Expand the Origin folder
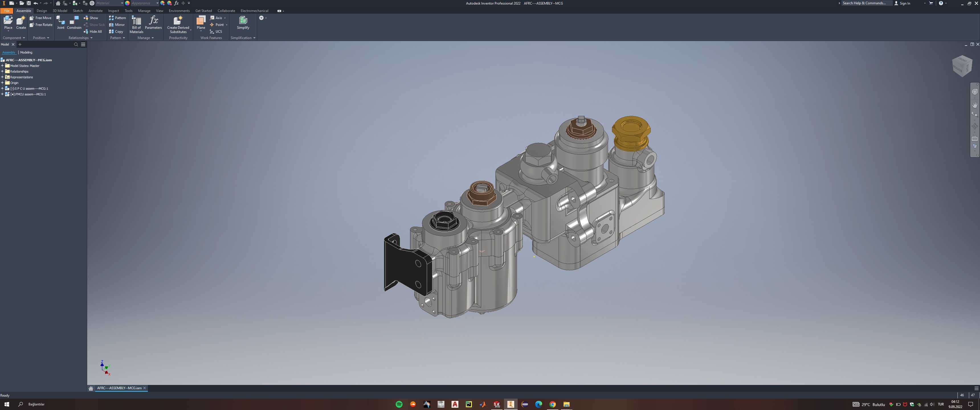Viewport: 980px width, 410px height. tap(2, 83)
